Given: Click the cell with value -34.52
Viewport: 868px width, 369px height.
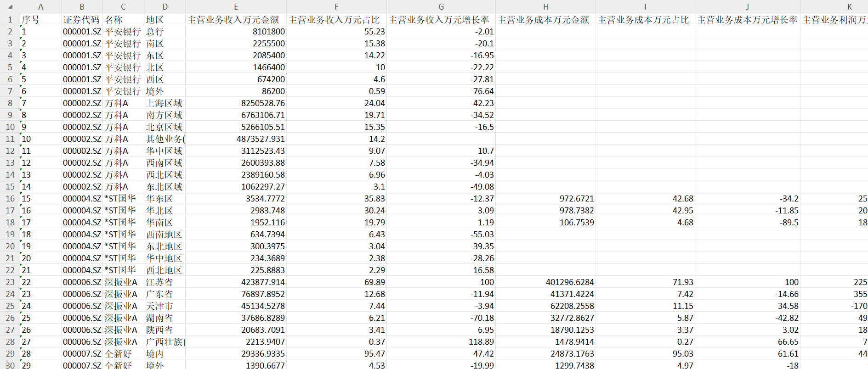Looking at the screenshot, I should click(441, 115).
